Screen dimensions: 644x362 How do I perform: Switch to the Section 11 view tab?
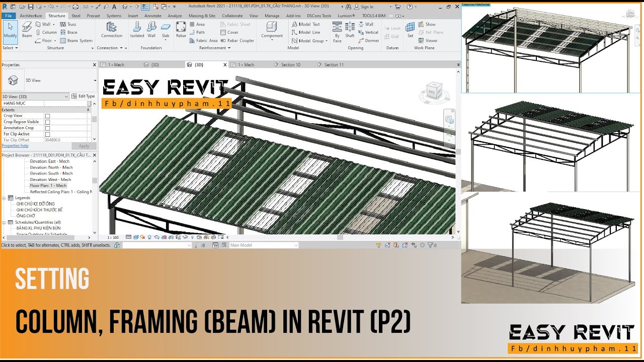334,64
